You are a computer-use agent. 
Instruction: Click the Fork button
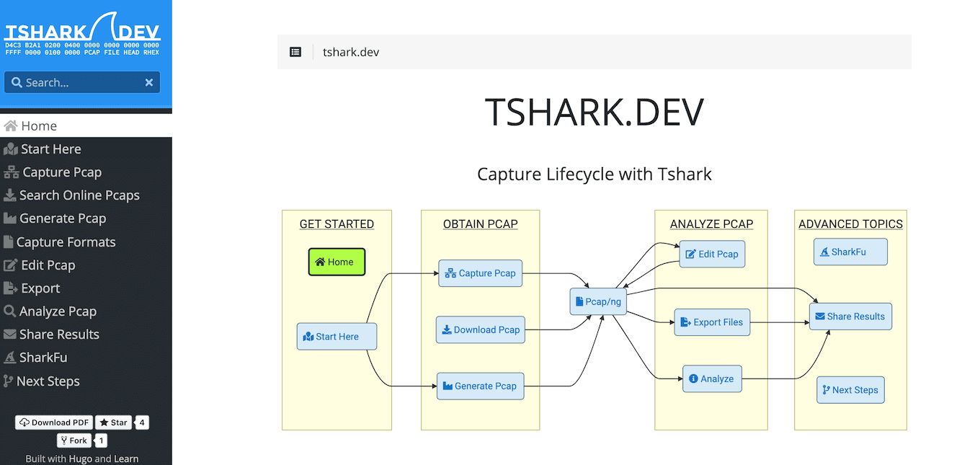click(73, 440)
